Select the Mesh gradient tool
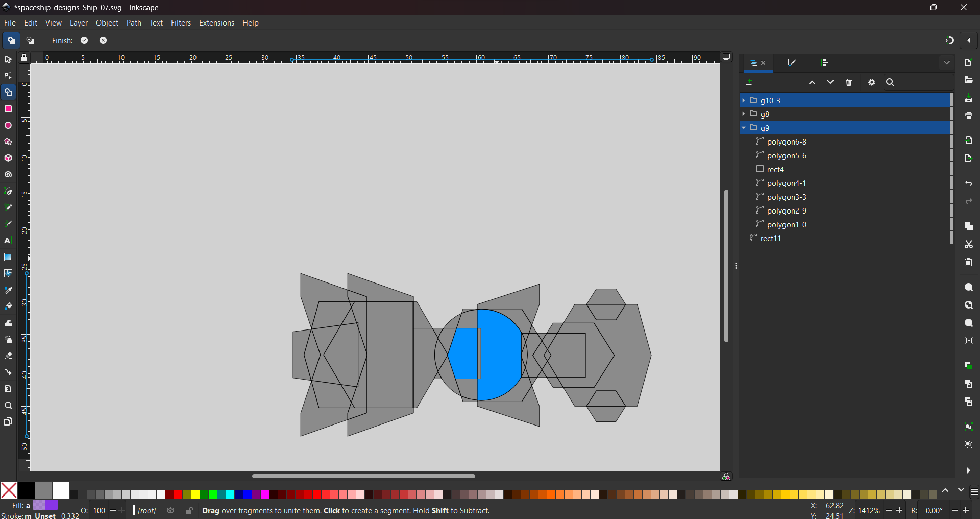This screenshot has height=519, width=980. point(8,274)
